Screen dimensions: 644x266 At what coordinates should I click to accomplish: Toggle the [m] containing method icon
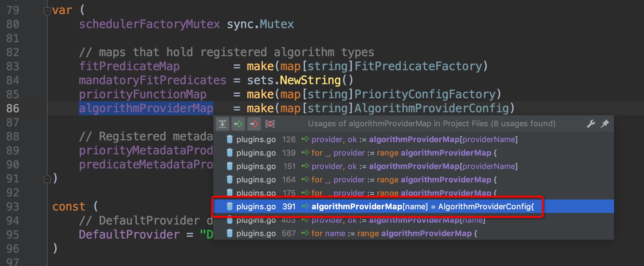270,124
